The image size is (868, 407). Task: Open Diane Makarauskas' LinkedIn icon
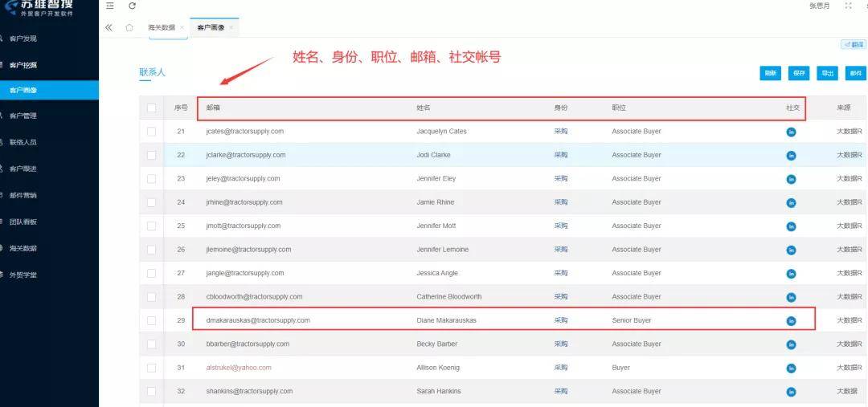tap(791, 321)
